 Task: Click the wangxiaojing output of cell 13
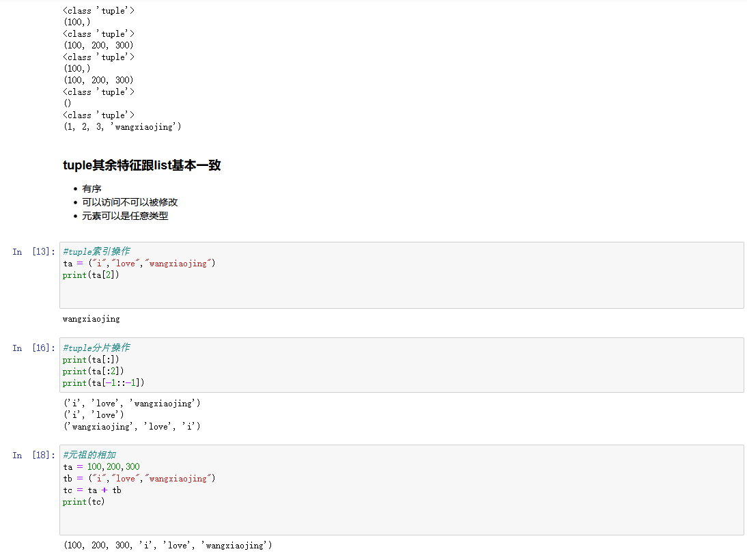(x=91, y=319)
